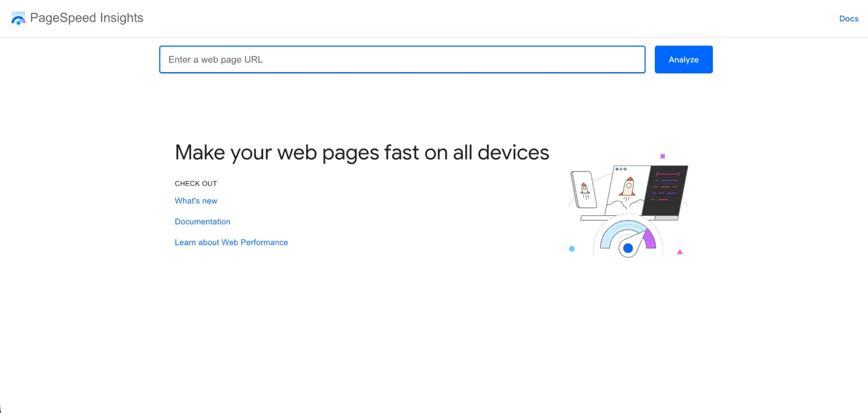Click the blue circle shape near the gauge
The height and width of the screenshot is (413, 868).
point(571,249)
